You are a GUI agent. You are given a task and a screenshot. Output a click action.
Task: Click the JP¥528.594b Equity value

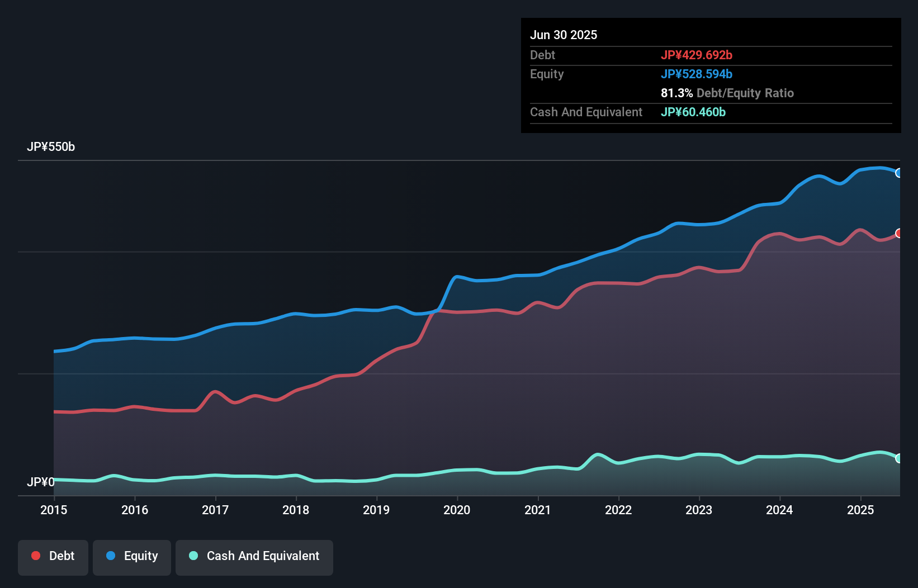tap(697, 74)
